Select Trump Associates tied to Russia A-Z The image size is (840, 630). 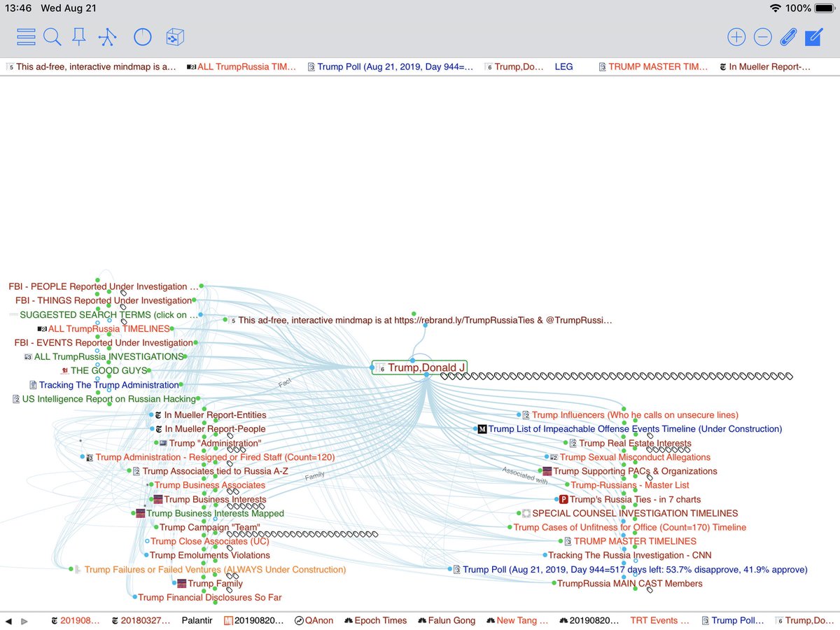click(210, 471)
